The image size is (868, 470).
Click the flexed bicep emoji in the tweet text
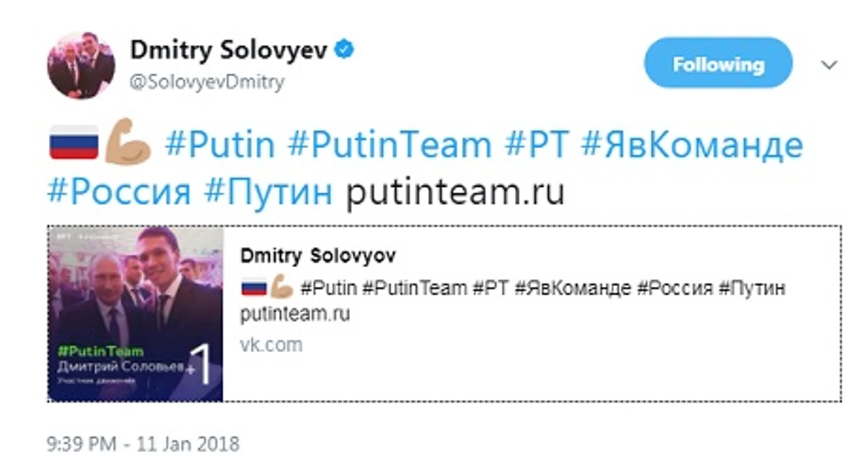tap(127, 141)
